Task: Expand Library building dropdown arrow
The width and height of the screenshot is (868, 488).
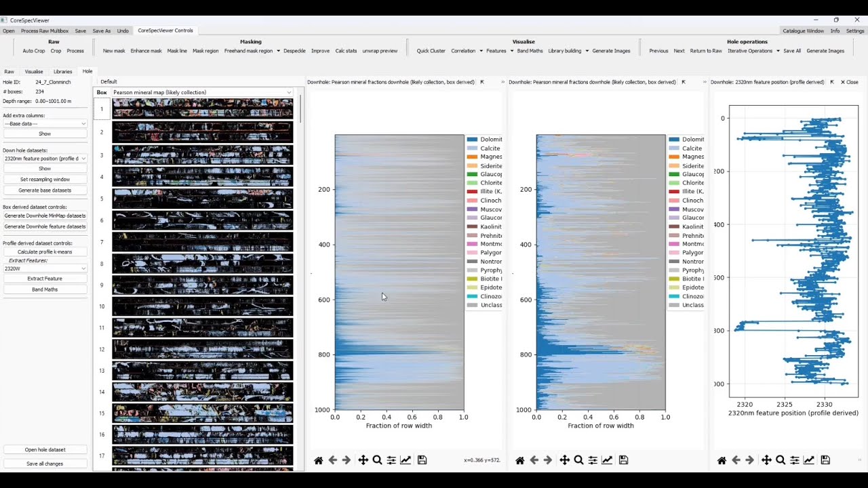Action: pos(587,51)
